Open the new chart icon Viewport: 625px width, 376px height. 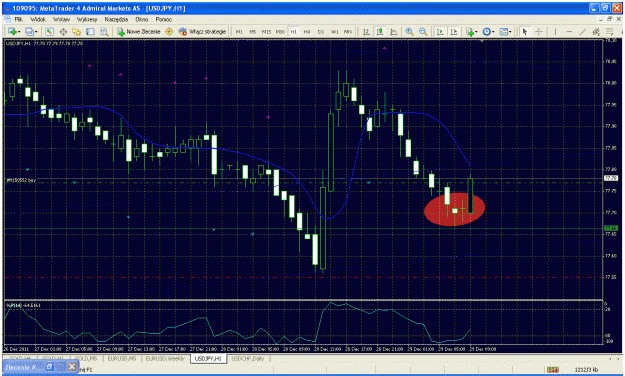click(x=12, y=31)
